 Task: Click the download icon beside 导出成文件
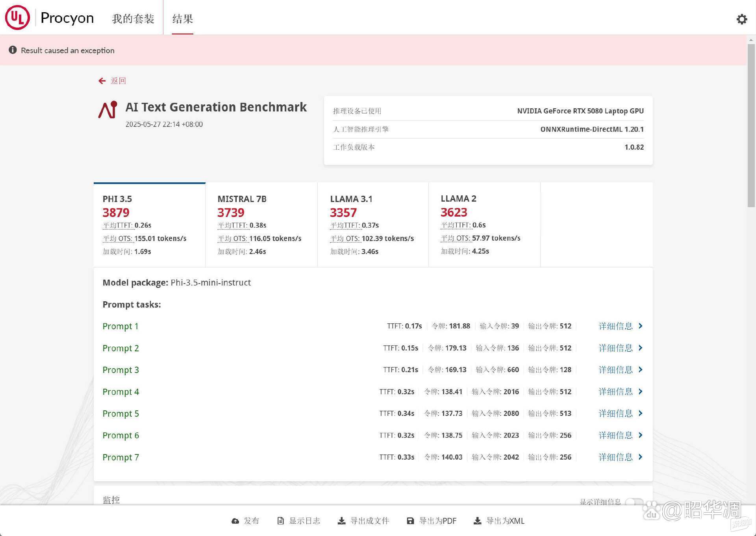pos(341,521)
